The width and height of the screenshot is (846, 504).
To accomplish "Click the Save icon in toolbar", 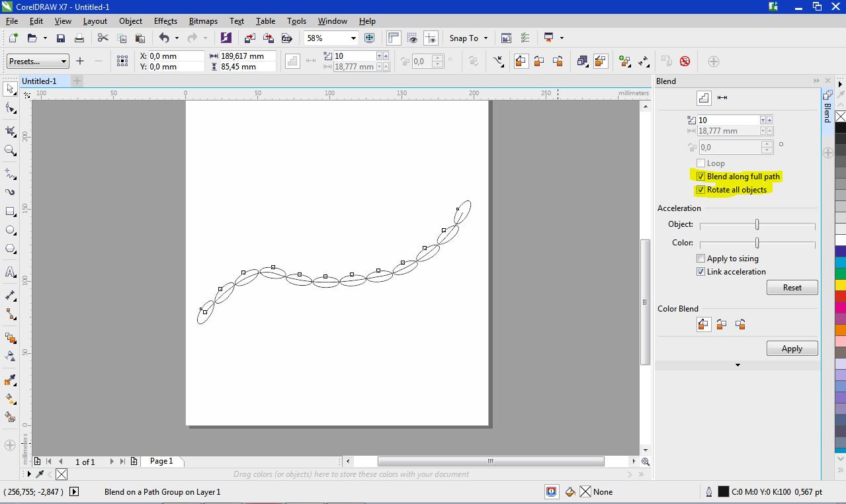I will tap(61, 38).
